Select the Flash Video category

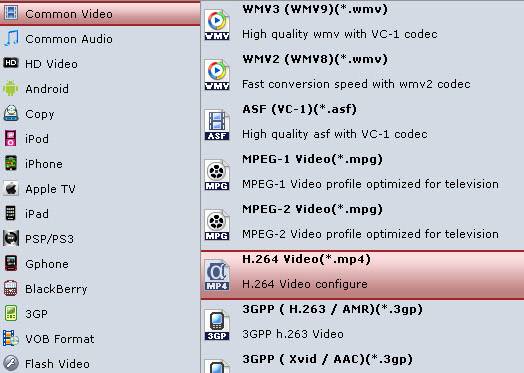point(57,364)
